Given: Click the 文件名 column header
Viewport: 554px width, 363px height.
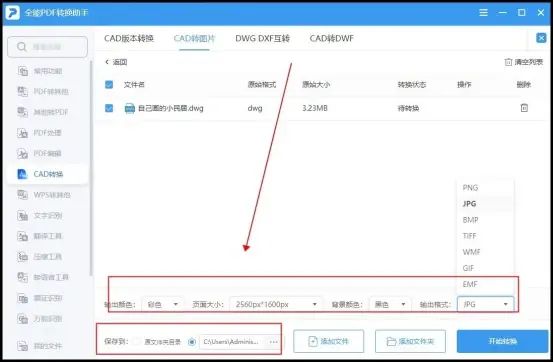Looking at the screenshot, I should pyautogui.click(x=134, y=84).
